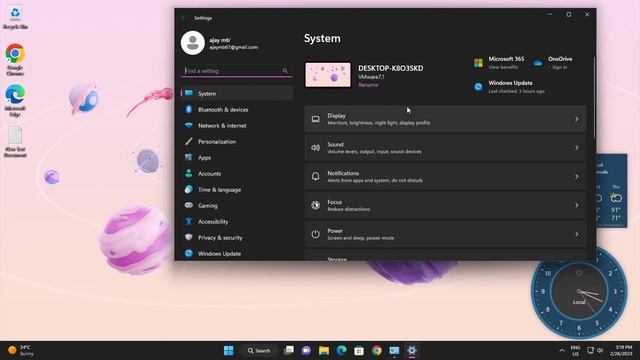The image size is (640, 360).
Task: Open Google Chrome desktop shortcut
Action: 15,60
